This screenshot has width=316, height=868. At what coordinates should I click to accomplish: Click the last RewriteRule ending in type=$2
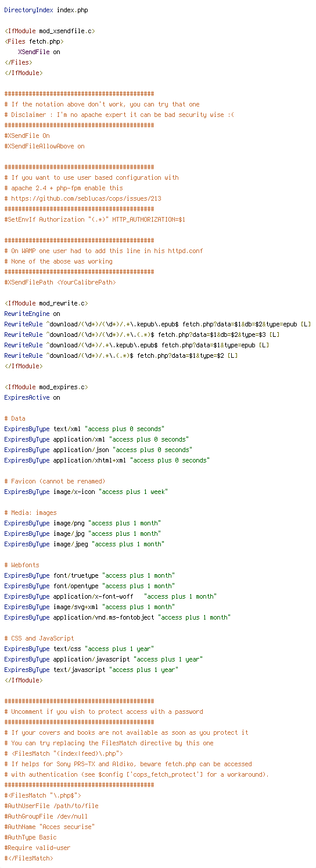click(x=121, y=355)
